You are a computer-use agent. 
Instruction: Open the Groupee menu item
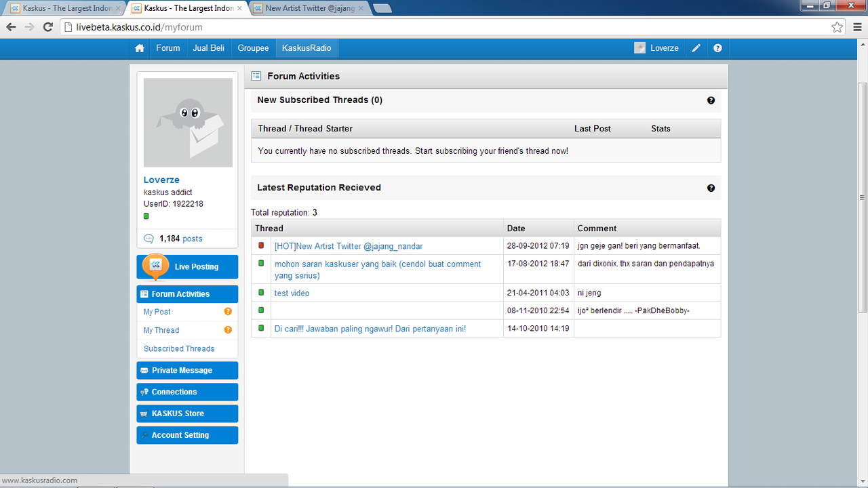tap(253, 48)
